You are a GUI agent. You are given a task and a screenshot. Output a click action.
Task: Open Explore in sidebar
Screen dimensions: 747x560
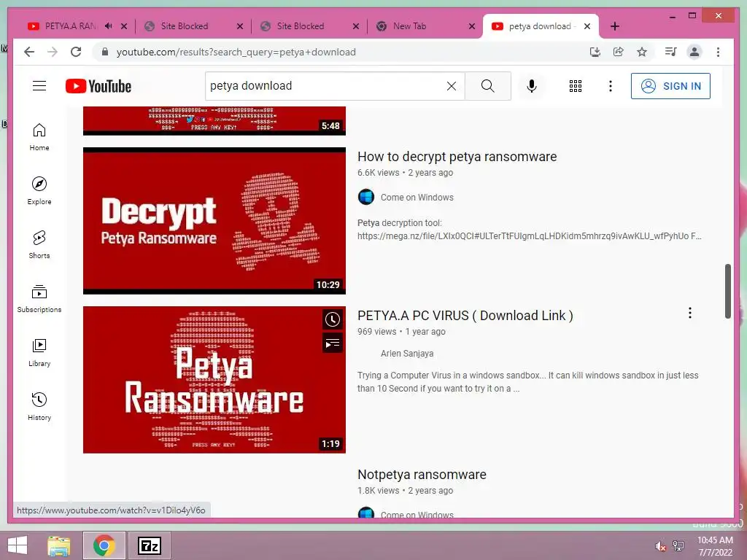[x=39, y=191]
